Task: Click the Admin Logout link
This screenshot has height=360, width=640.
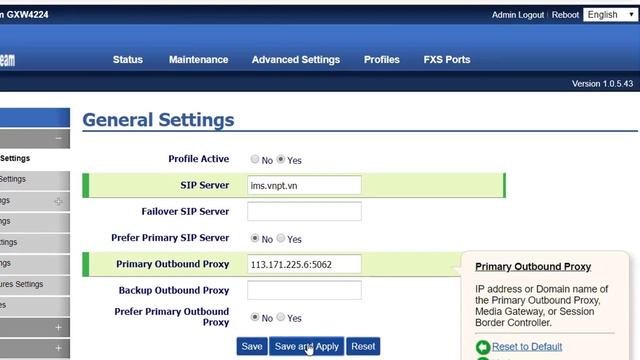Action: tap(518, 15)
